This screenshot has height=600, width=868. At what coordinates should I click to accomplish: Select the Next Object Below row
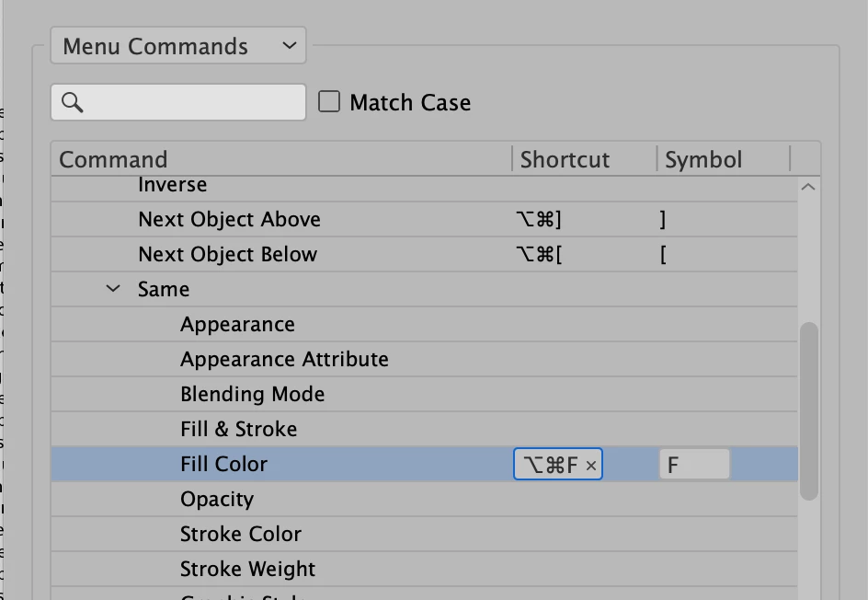coord(424,254)
